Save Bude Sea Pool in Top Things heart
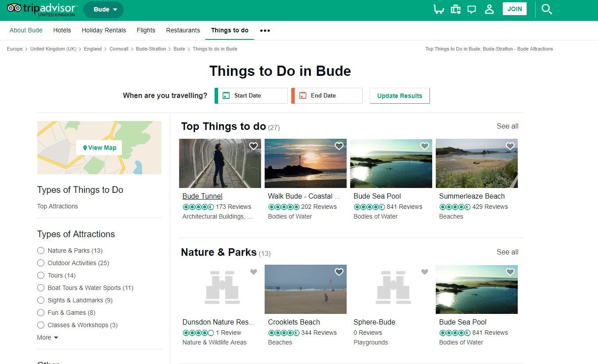The image size is (598, 364). pos(425,146)
